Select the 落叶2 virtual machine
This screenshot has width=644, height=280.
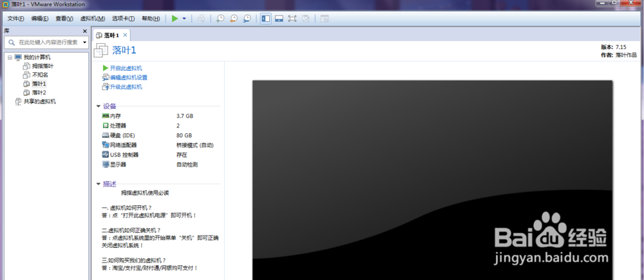click(39, 93)
